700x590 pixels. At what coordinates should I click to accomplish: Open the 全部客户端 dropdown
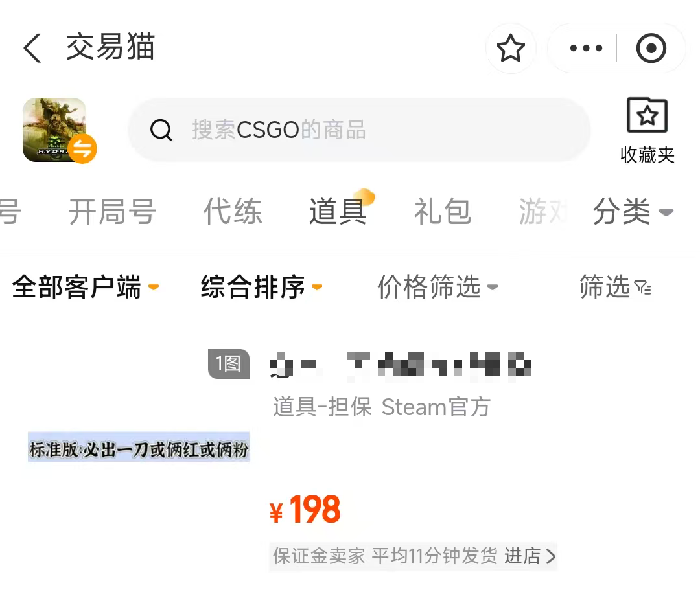86,287
